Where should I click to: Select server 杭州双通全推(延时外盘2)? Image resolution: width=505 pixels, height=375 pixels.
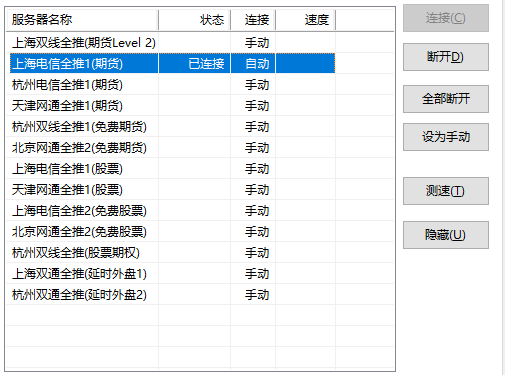pos(79,295)
